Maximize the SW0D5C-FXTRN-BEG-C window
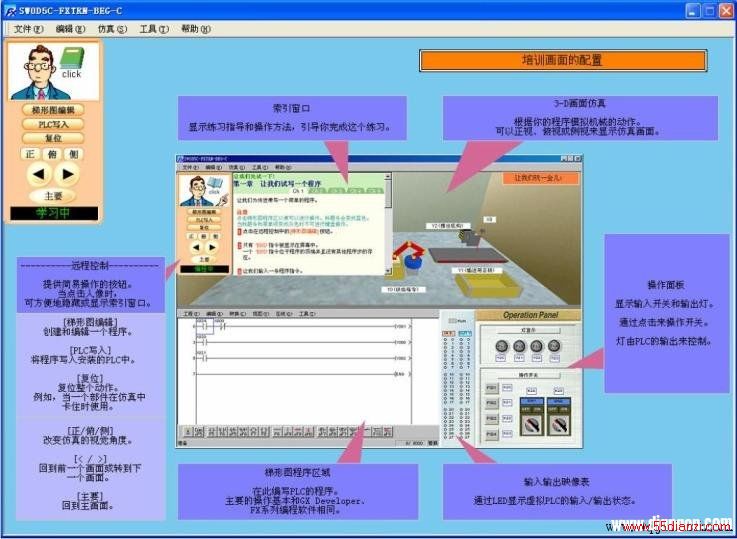This screenshot has width=737, height=539. click(710, 11)
